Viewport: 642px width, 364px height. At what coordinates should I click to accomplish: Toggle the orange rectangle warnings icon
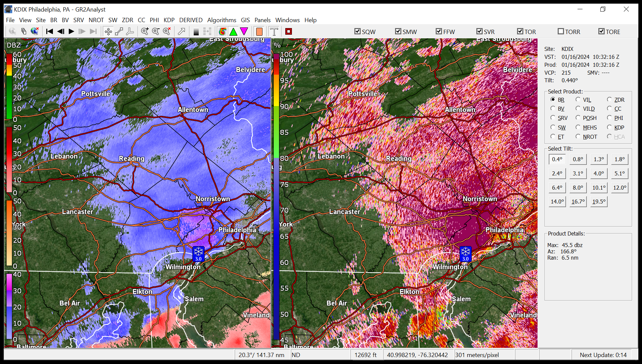[x=259, y=31]
